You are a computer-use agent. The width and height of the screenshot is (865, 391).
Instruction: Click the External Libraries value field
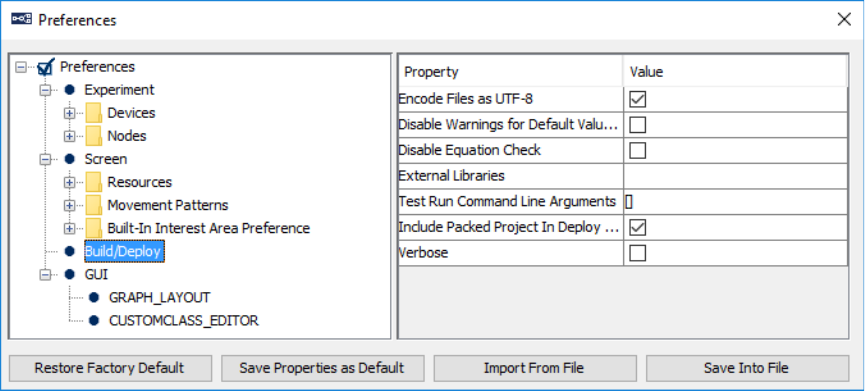[735, 176]
